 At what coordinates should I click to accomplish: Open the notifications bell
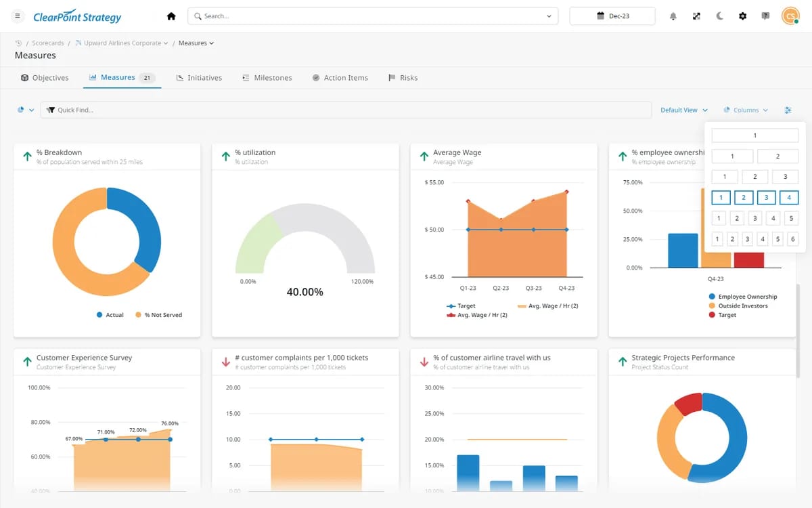673,16
